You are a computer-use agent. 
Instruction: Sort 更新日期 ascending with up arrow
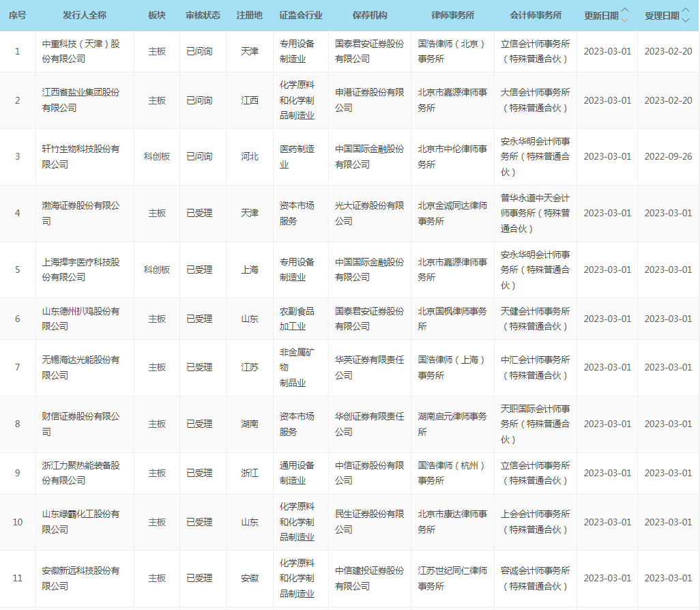click(x=625, y=11)
